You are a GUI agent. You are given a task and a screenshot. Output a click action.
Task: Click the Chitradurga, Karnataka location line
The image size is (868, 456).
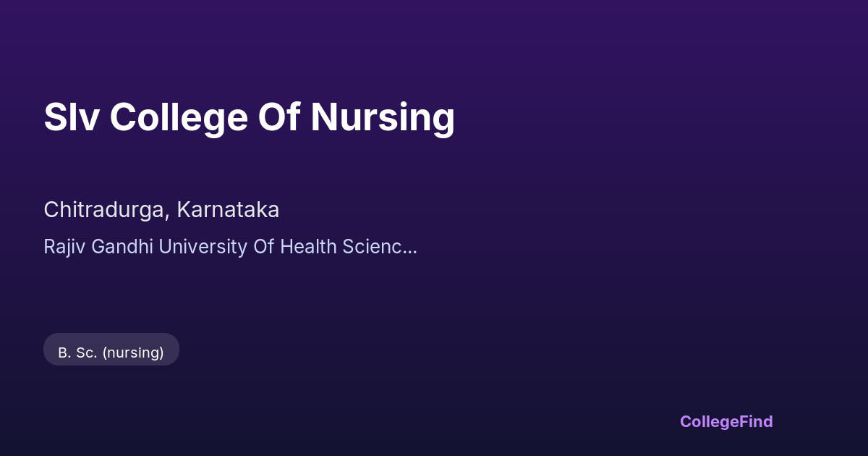[x=161, y=210]
